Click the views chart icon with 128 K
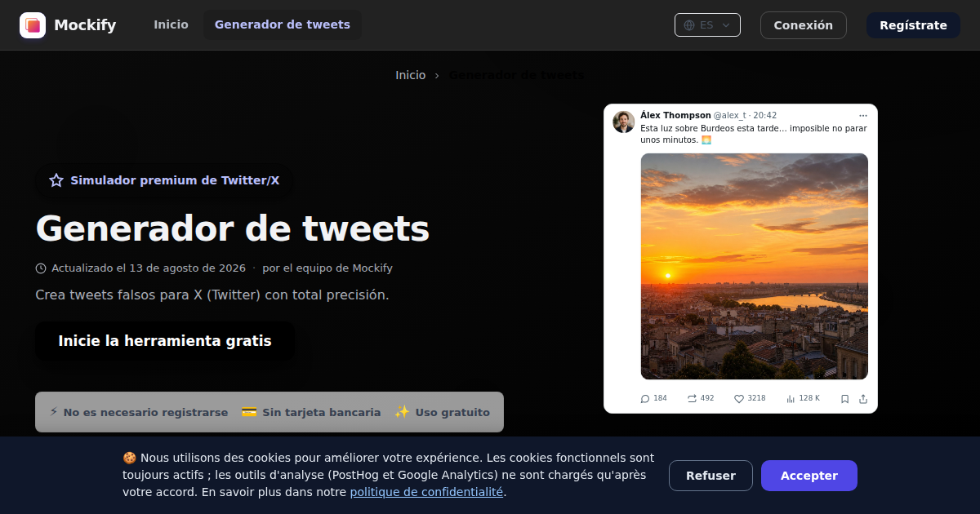980x514 pixels. pyautogui.click(x=791, y=399)
